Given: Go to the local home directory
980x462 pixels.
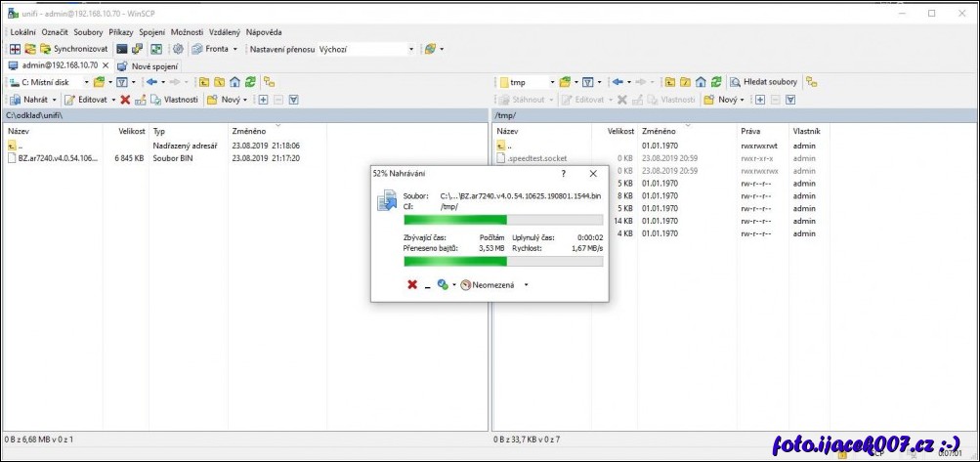Looking at the screenshot, I should point(234,82).
